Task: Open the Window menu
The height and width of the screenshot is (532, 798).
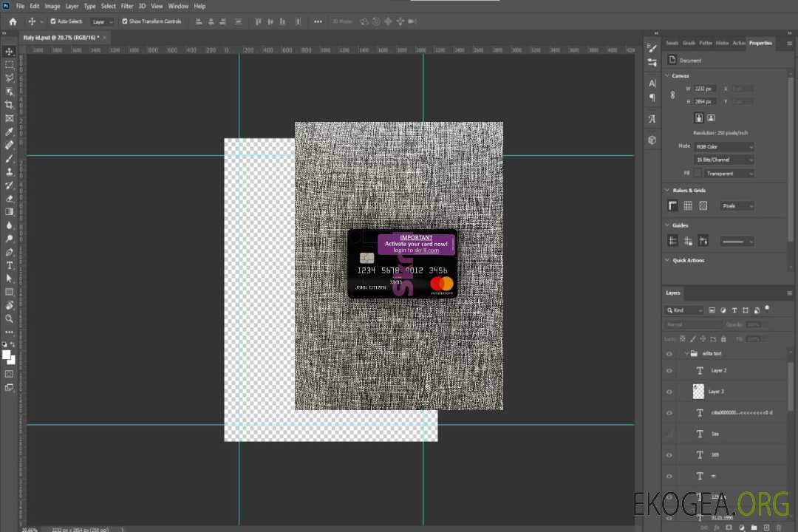Action: click(x=178, y=6)
